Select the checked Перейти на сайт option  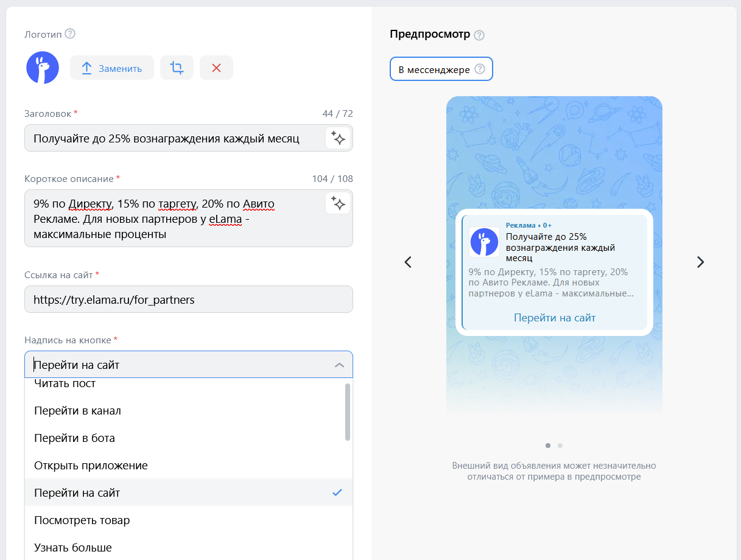coord(189,492)
